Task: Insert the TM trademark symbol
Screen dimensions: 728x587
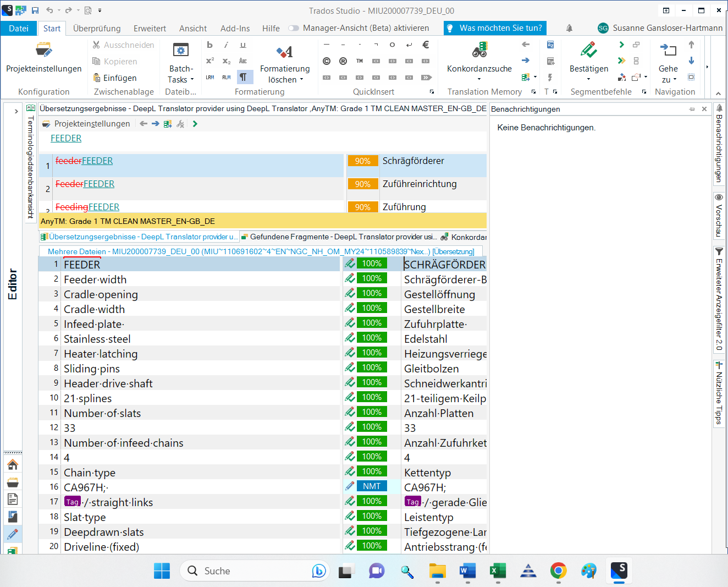Action: pyautogui.click(x=360, y=61)
